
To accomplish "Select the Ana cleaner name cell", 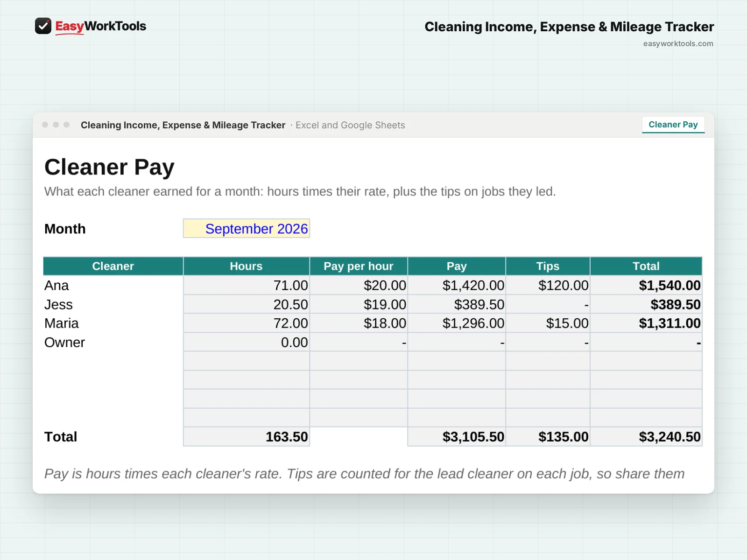I will pyautogui.click(x=113, y=285).
